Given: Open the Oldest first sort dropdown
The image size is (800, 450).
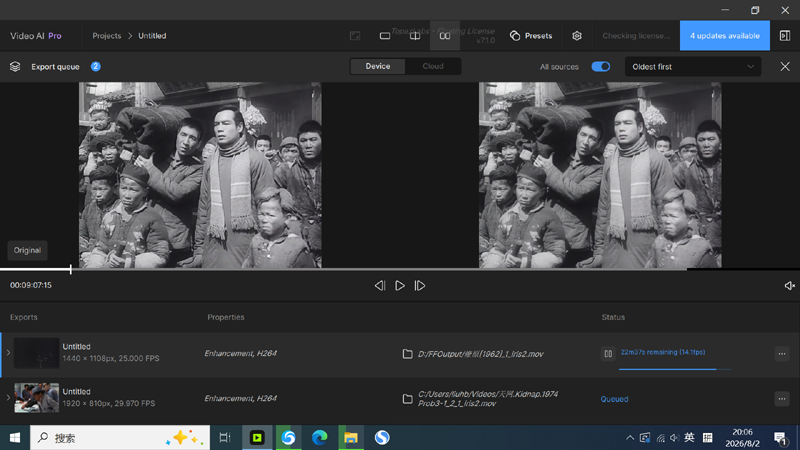Looking at the screenshot, I should pyautogui.click(x=693, y=67).
